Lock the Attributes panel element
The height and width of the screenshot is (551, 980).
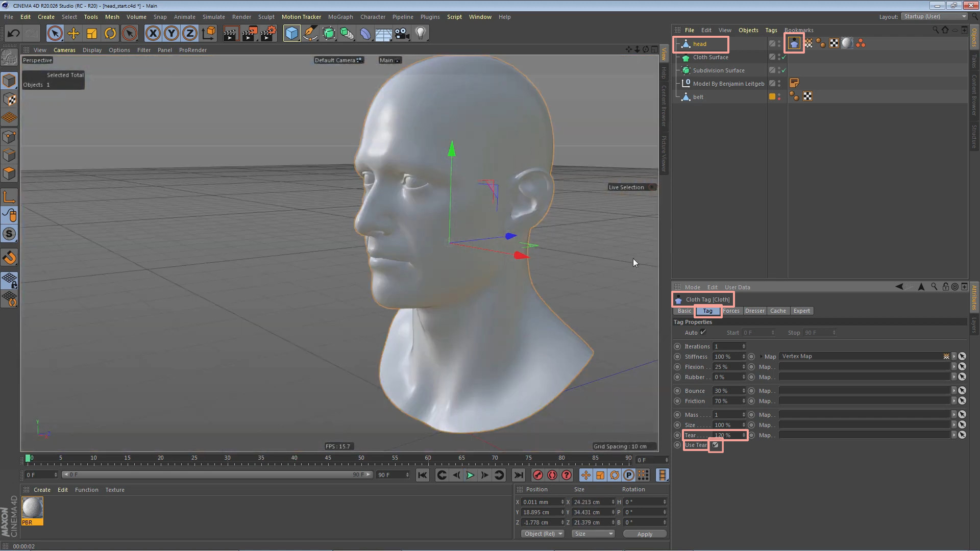pos(945,287)
